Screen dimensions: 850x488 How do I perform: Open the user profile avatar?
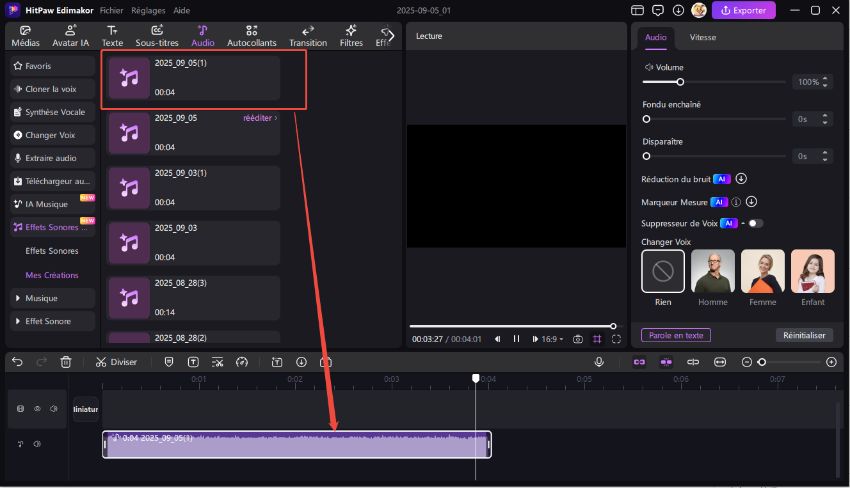(699, 10)
